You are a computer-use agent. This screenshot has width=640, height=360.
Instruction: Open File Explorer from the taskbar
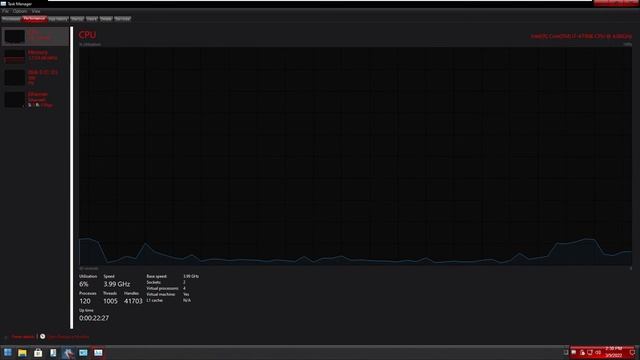22,352
